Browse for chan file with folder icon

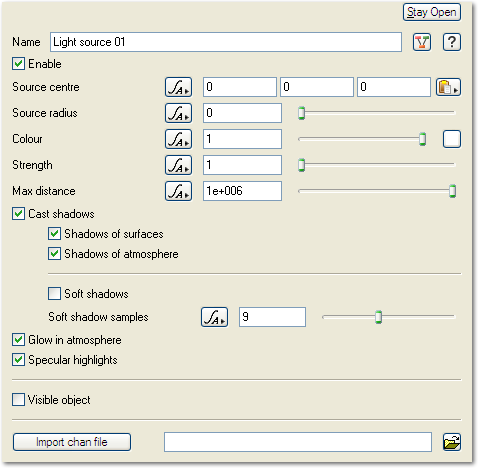(452, 443)
